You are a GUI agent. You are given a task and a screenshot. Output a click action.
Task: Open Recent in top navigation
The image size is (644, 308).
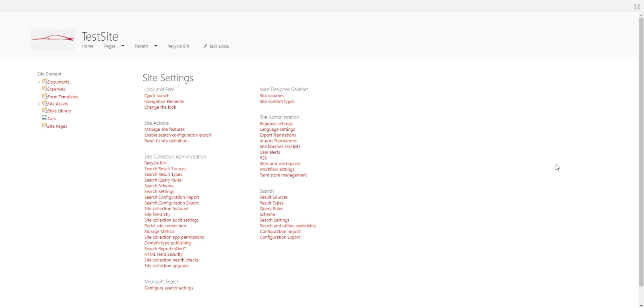[x=141, y=46]
